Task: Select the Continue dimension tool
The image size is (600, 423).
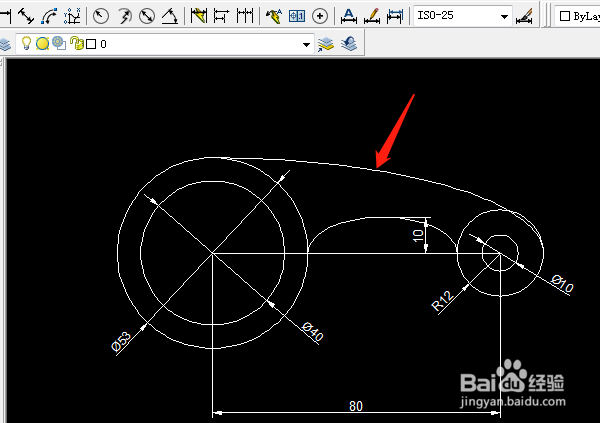Action: point(245,16)
